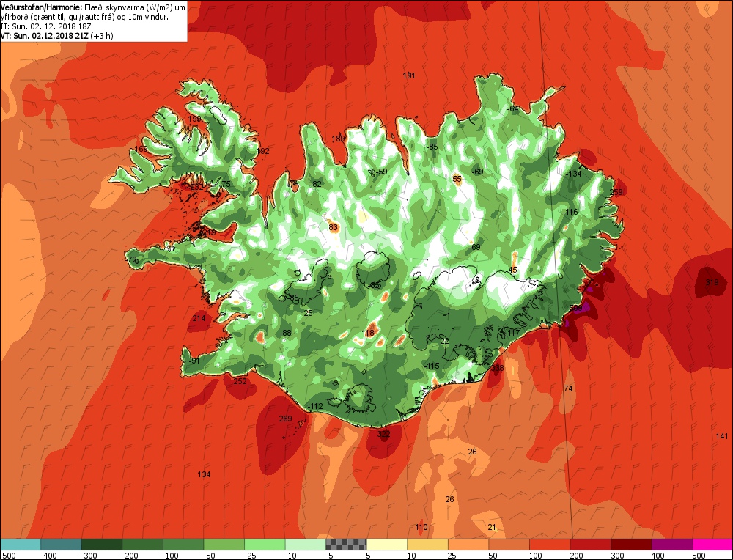Viewport: 733px width, 560px height.
Task: Click the 141 value at the right edge
Action: (x=722, y=437)
